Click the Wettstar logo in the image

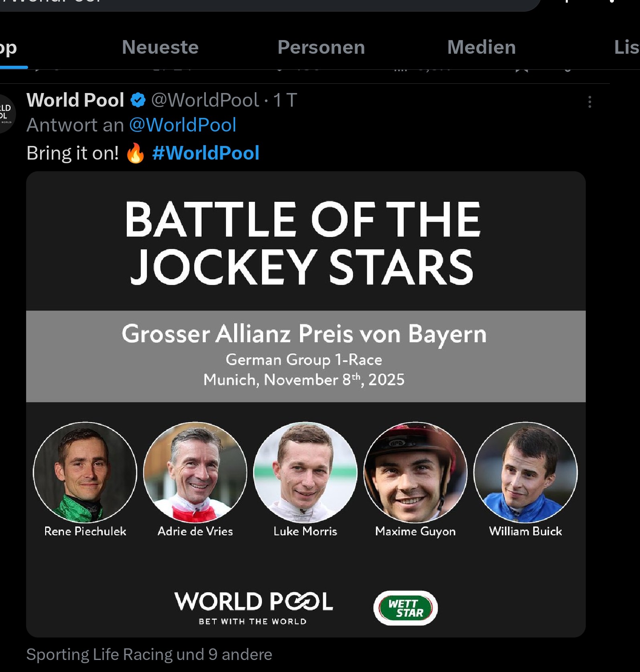tap(405, 608)
